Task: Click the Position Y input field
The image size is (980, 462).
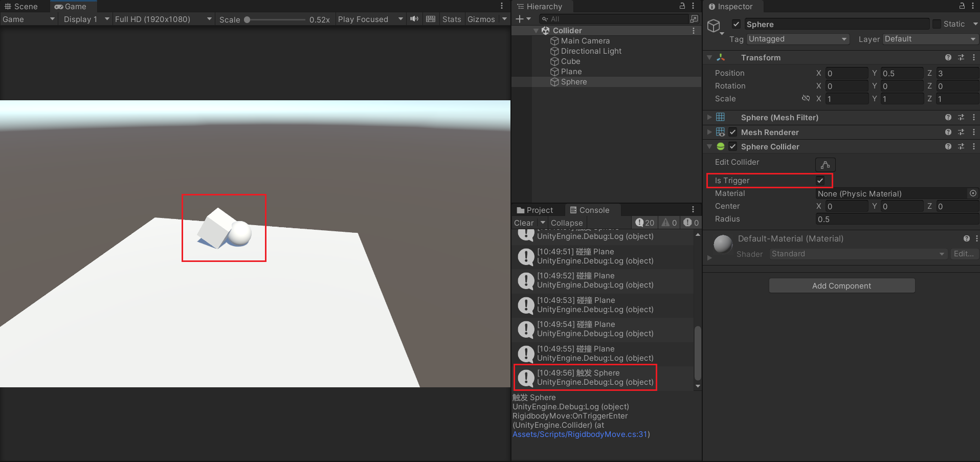Action: coord(902,73)
